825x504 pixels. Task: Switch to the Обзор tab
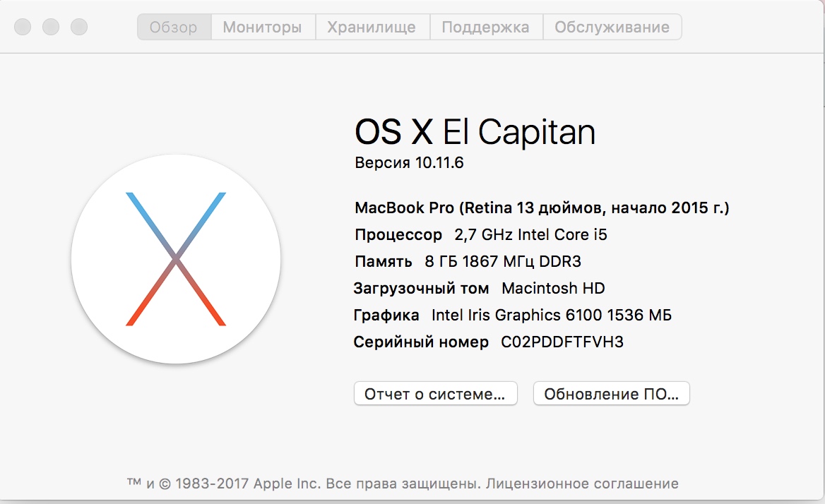pyautogui.click(x=174, y=28)
